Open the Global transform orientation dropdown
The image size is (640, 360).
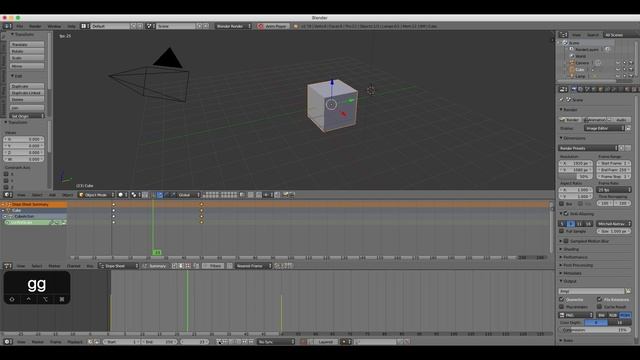[189, 195]
